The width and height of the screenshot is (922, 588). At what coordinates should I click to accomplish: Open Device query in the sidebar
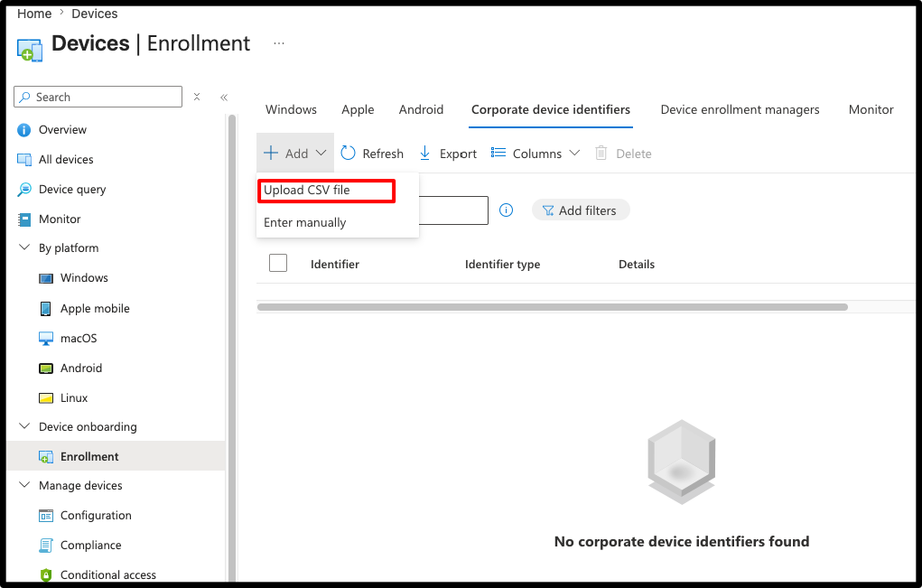(72, 190)
